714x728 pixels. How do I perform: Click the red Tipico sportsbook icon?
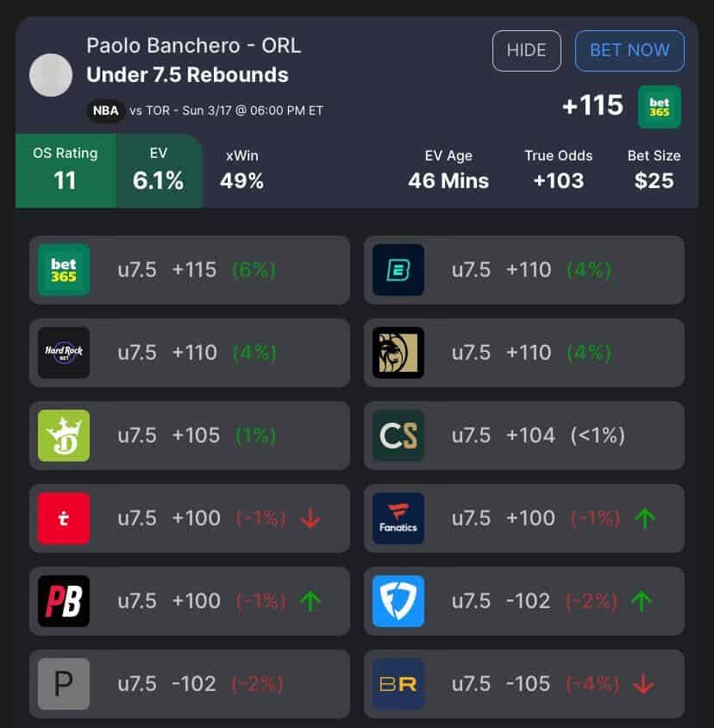click(64, 518)
